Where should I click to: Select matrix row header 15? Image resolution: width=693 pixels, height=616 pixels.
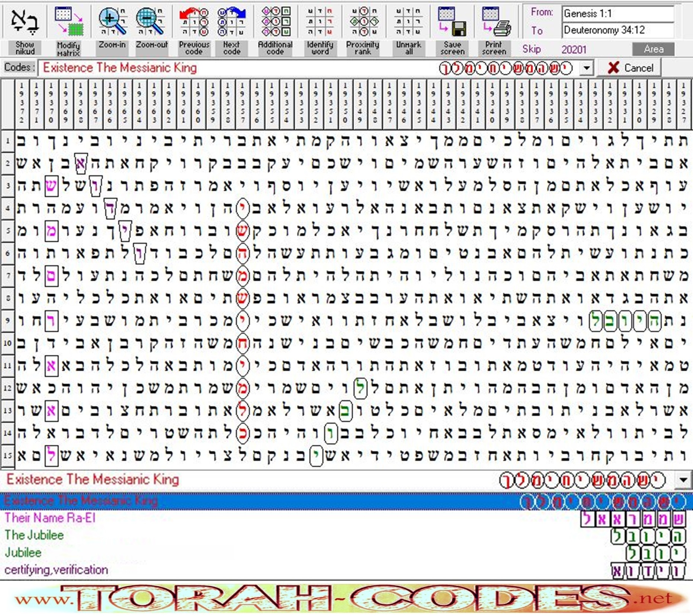(x=7, y=455)
